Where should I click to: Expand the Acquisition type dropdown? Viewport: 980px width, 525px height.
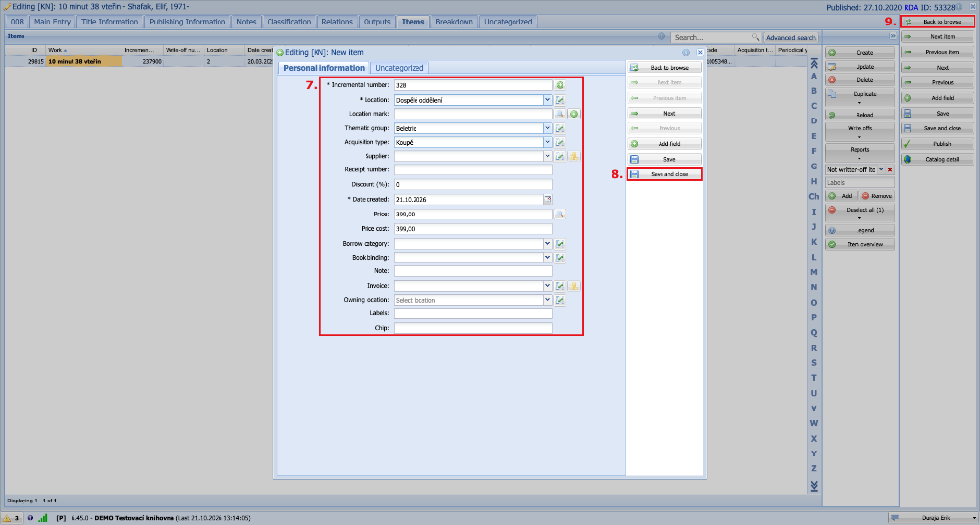click(x=548, y=142)
